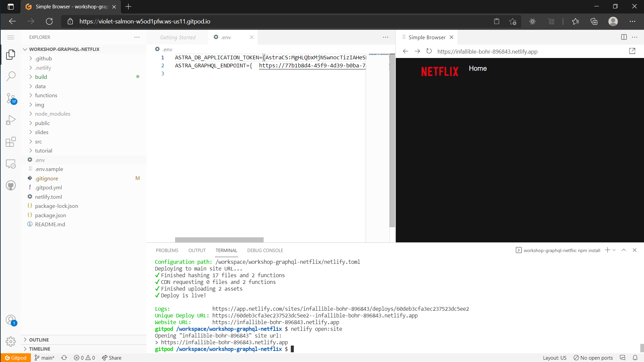Screen dimensions: 644x362
Task: Expand the OUTLINE section
Action: [x=39, y=340]
